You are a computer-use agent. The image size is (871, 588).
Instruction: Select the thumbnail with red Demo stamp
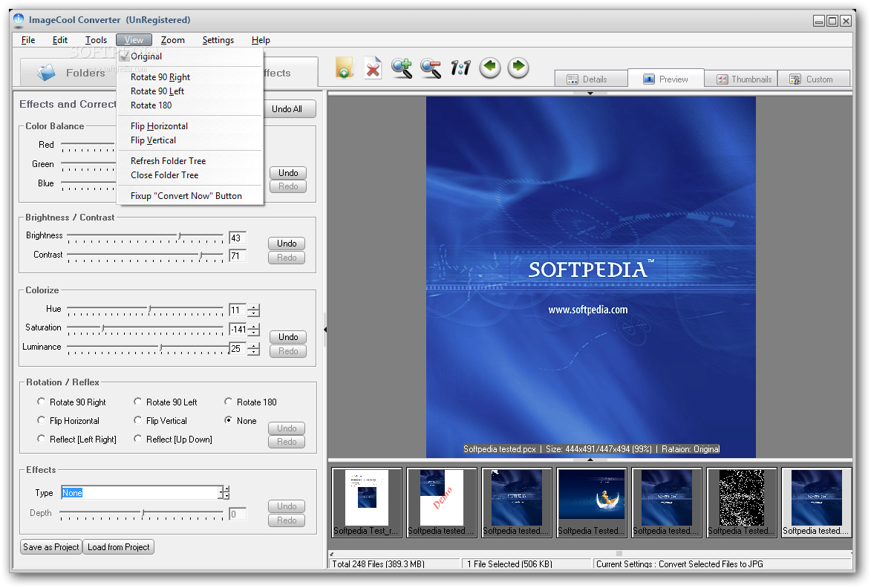coord(442,503)
